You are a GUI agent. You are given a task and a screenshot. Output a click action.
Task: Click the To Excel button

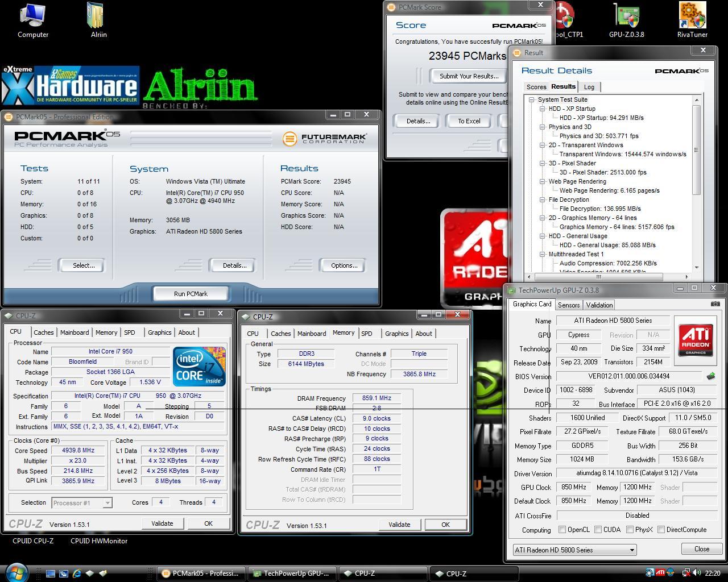tap(469, 121)
